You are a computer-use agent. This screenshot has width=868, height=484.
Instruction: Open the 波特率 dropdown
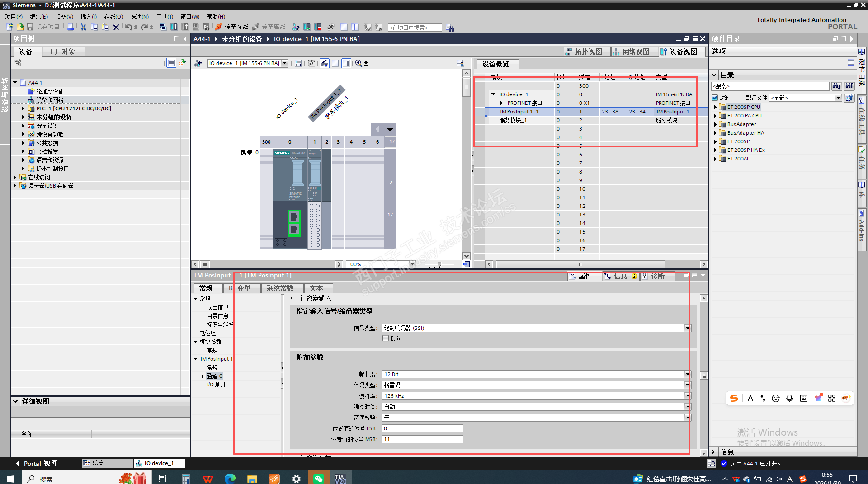click(x=687, y=396)
